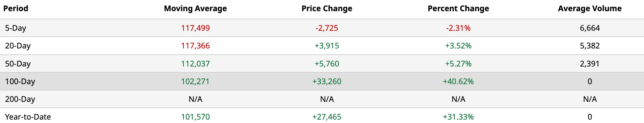
Task: Click the 50-Day average volume 2,391
Action: click(x=590, y=64)
